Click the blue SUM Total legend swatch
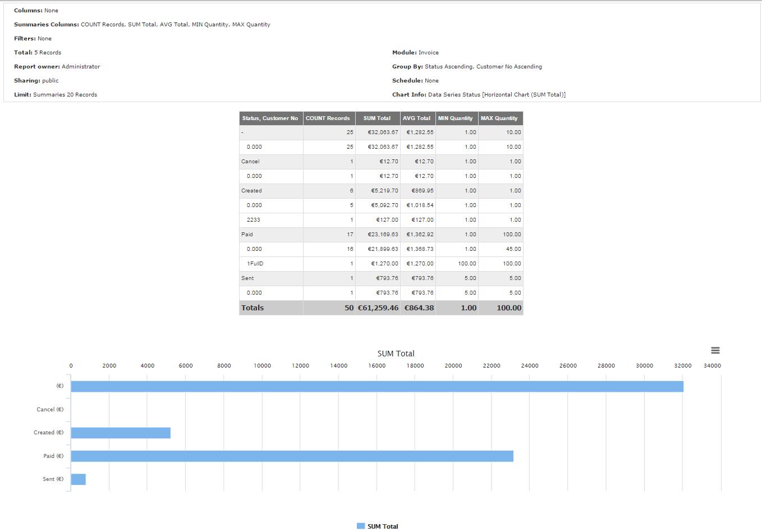This screenshot has height=532, width=762. point(361,526)
